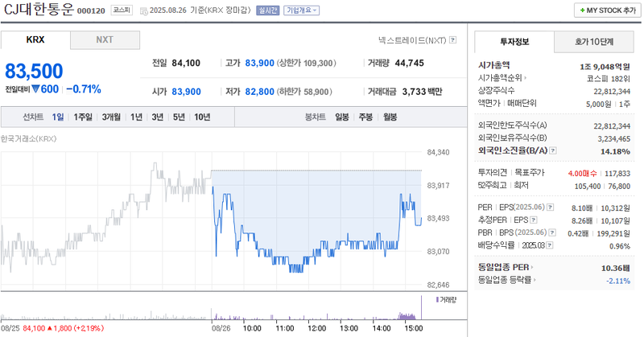
Task: Open 시가총액순위 link
Action: click(502, 77)
